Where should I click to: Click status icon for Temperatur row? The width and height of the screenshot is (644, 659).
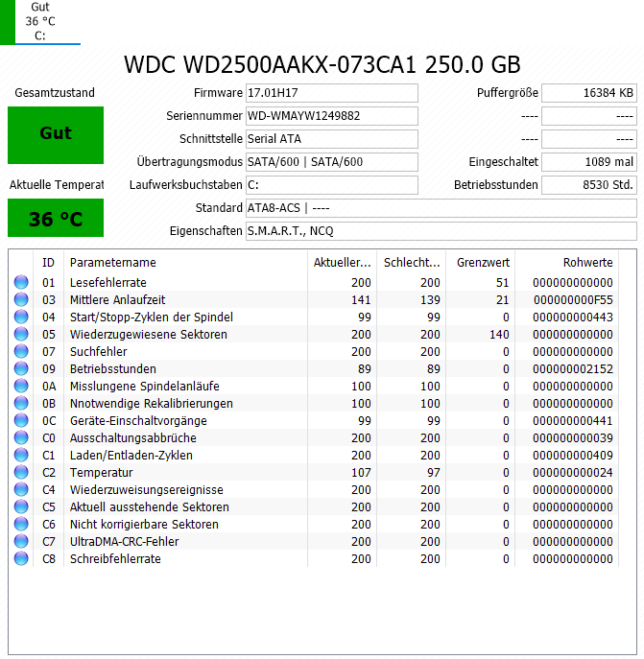click(x=21, y=472)
